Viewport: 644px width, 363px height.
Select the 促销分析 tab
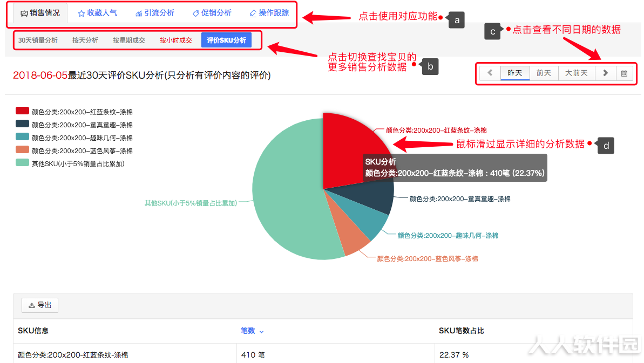[212, 13]
